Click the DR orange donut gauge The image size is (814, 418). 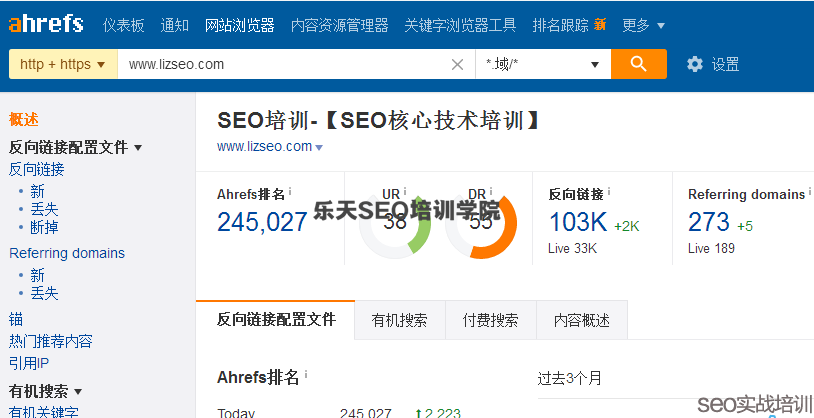point(481,224)
